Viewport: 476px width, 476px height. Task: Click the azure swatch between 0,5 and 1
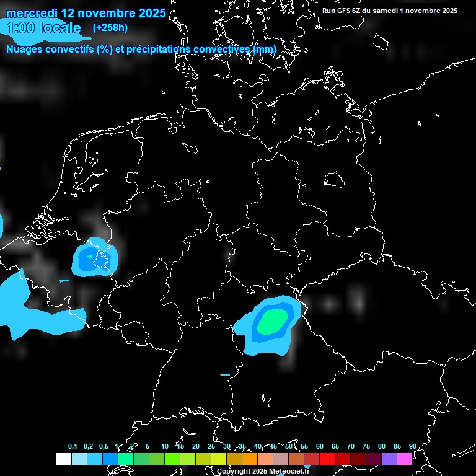click(110, 459)
